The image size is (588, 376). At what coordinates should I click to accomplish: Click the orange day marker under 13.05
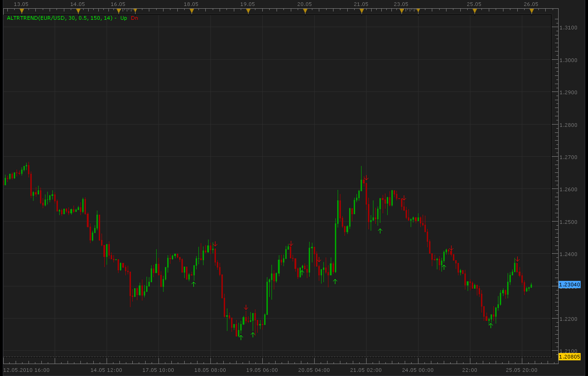(22, 11)
